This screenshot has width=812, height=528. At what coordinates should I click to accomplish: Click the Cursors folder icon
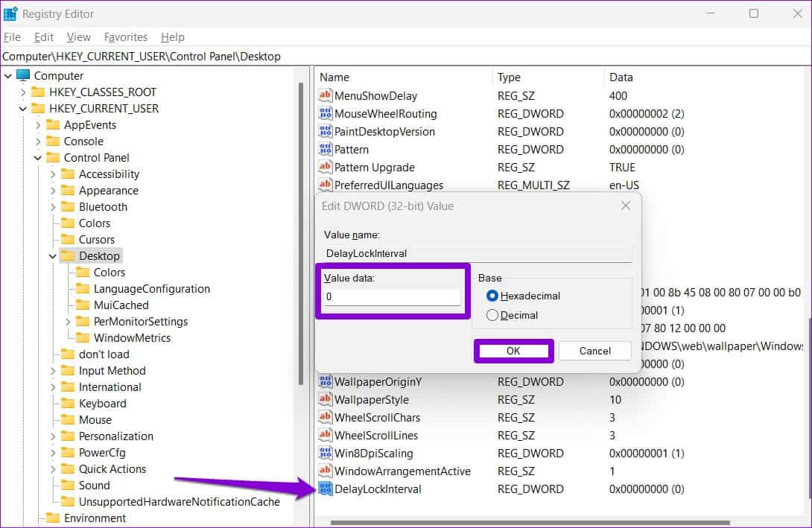click(68, 239)
